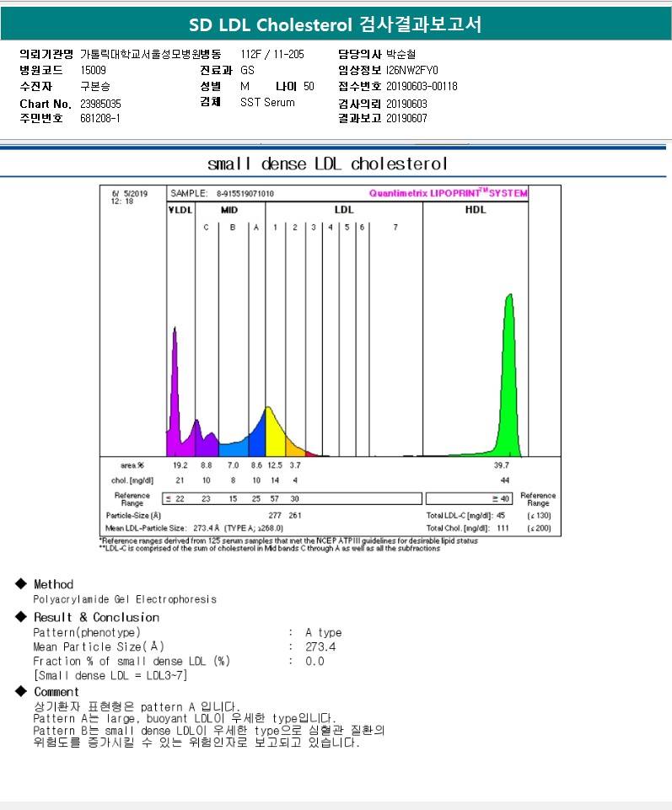Select HDL reference range '≥ 40'
This screenshot has height=810, width=672.
pos(500,499)
